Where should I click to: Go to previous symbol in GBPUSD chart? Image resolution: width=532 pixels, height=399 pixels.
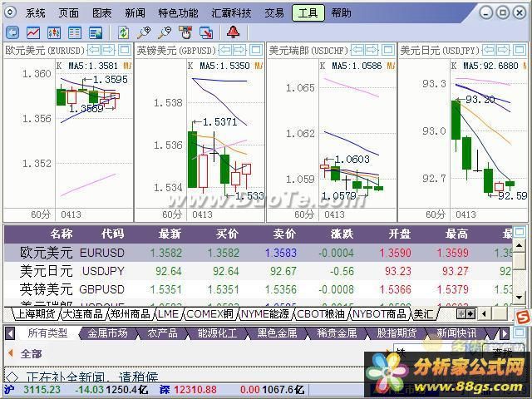(x=225, y=50)
